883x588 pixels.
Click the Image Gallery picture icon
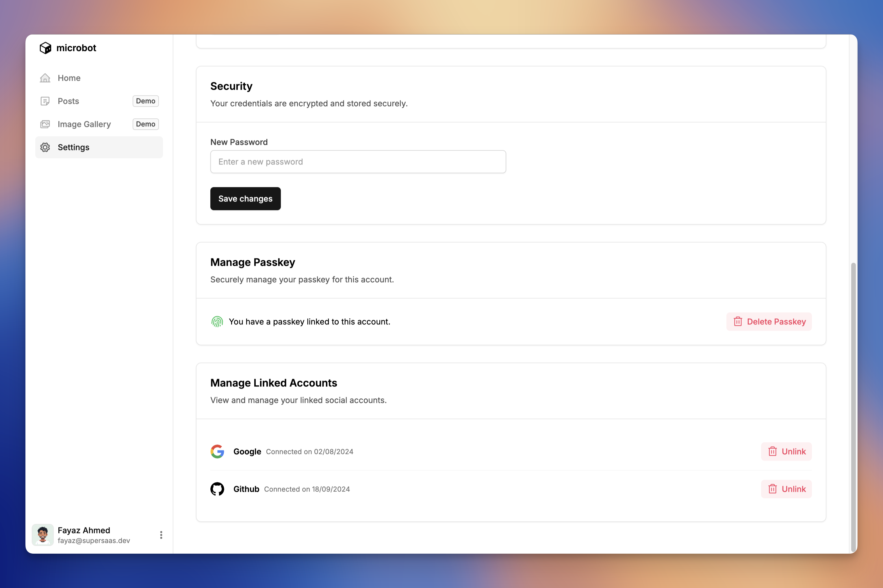pos(45,124)
